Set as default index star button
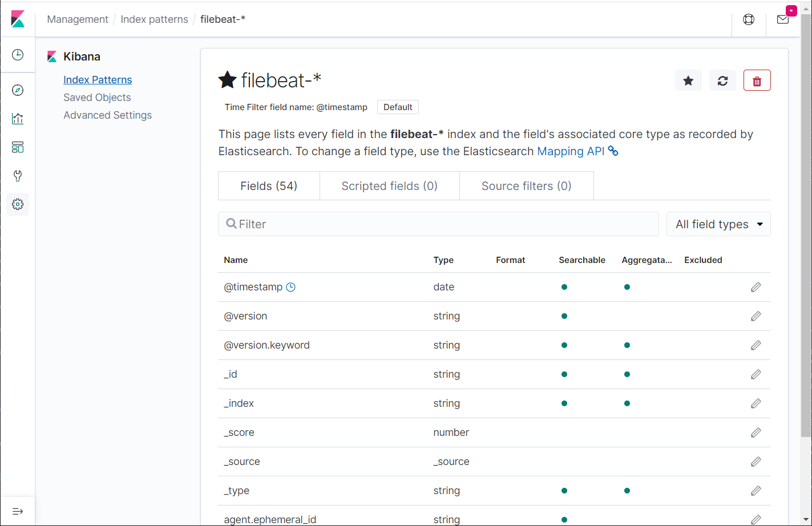The width and height of the screenshot is (812, 526). coord(688,80)
